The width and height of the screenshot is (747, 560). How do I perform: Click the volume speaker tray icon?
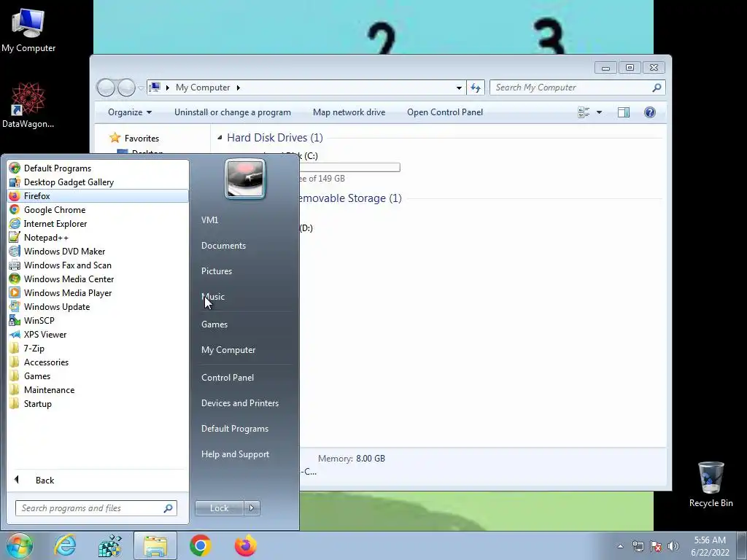coord(673,546)
